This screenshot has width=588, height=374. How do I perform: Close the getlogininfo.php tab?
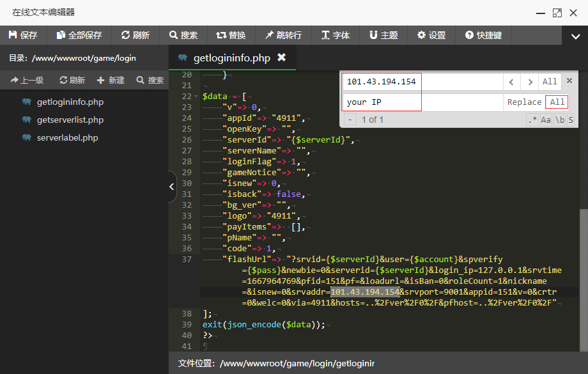pyautogui.click(x=281, y=58)
